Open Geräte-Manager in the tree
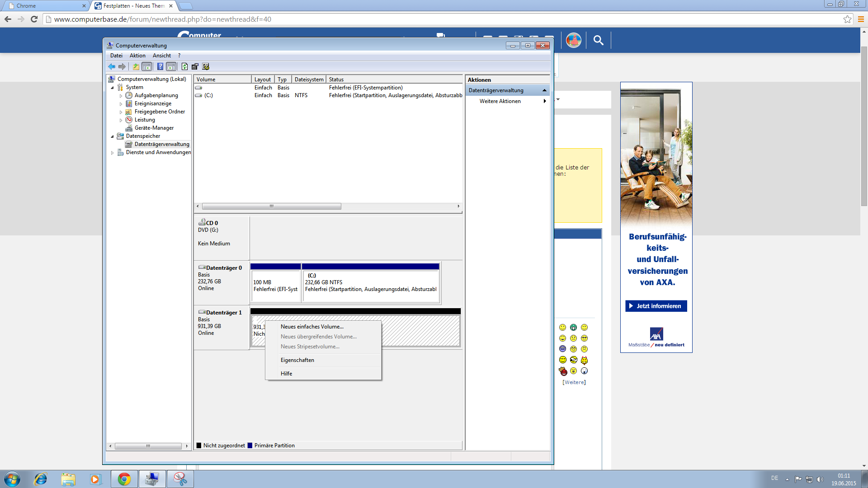Image resolution: width=868 pixels, height=488 pixels. pyautogui.click(x=154, y=128)
